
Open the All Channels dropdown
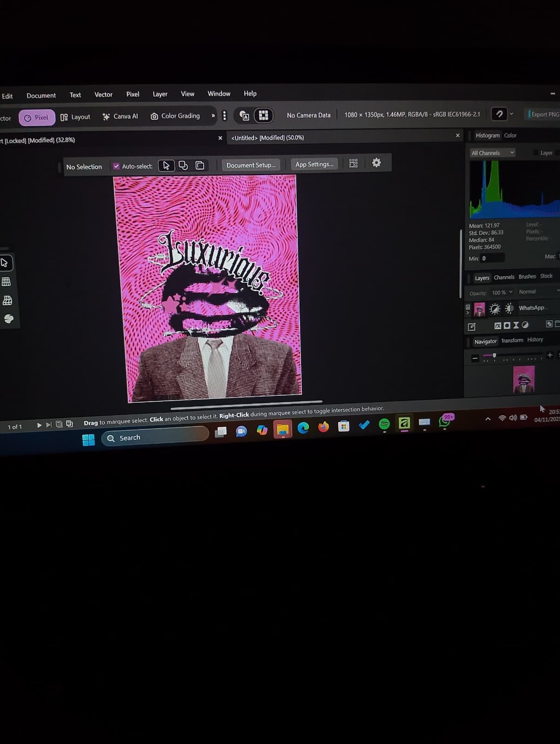point(492,153)
